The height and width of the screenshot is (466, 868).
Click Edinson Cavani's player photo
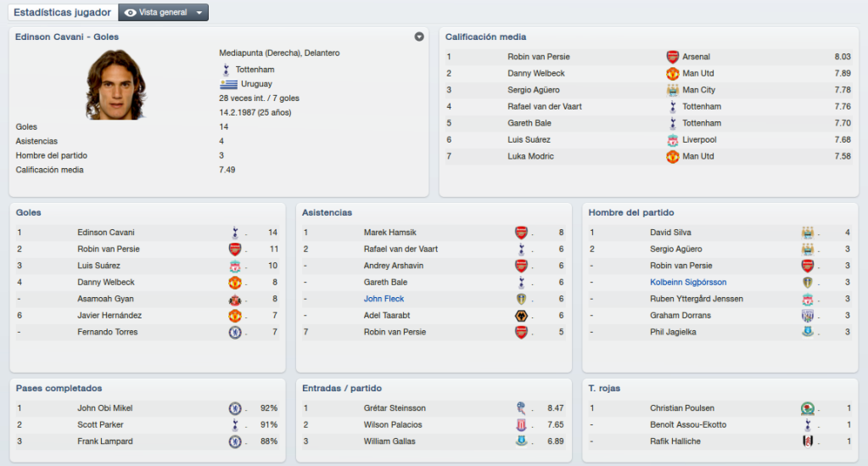point(115,84)
